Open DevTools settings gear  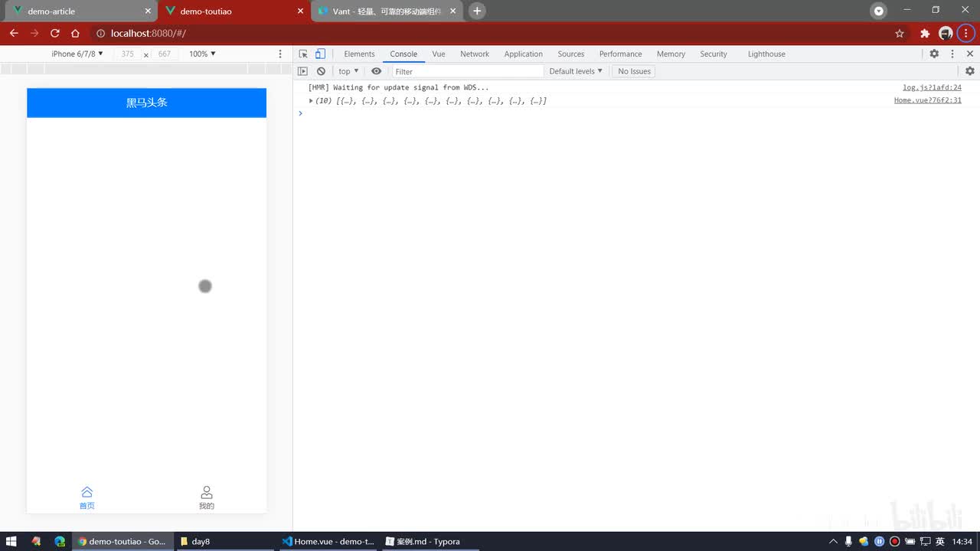coord(934,54)
